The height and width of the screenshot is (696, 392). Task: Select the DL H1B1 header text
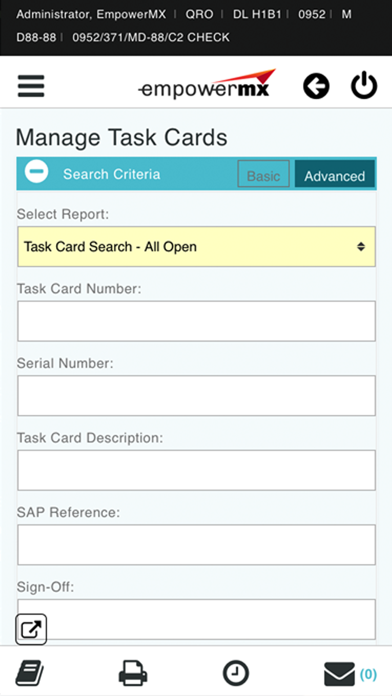257,15
